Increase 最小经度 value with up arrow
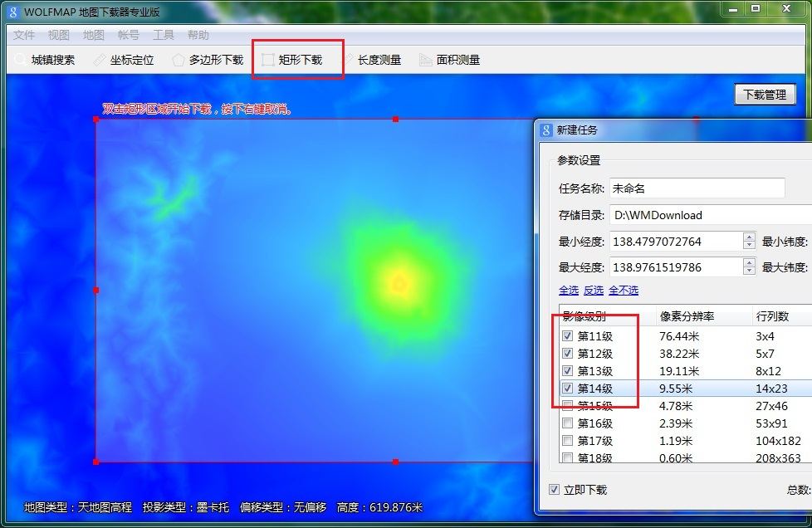The image size is (812, 528). [x=750, y=237]
